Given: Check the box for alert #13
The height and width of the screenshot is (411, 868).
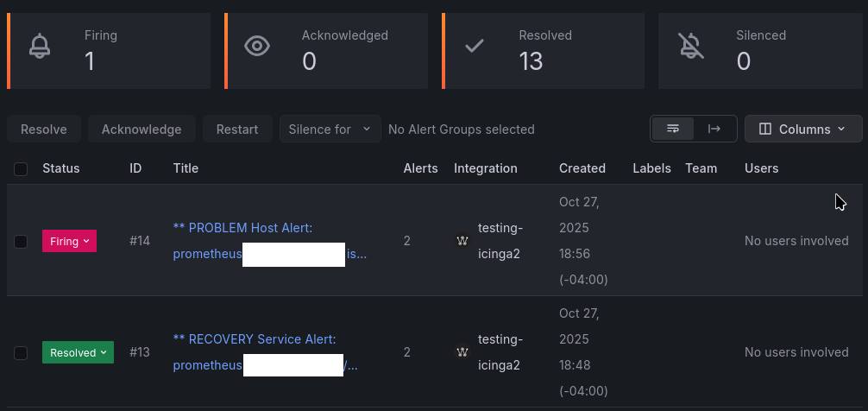Looking at the screenshot, I should click(x=21, y=352).
